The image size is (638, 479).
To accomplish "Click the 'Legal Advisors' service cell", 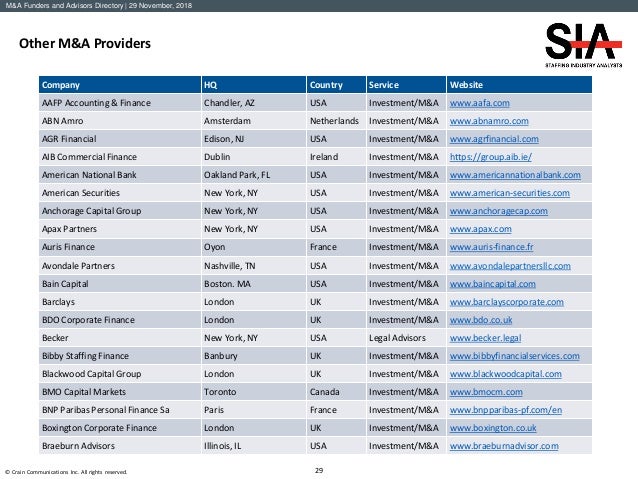I will 406,338.
